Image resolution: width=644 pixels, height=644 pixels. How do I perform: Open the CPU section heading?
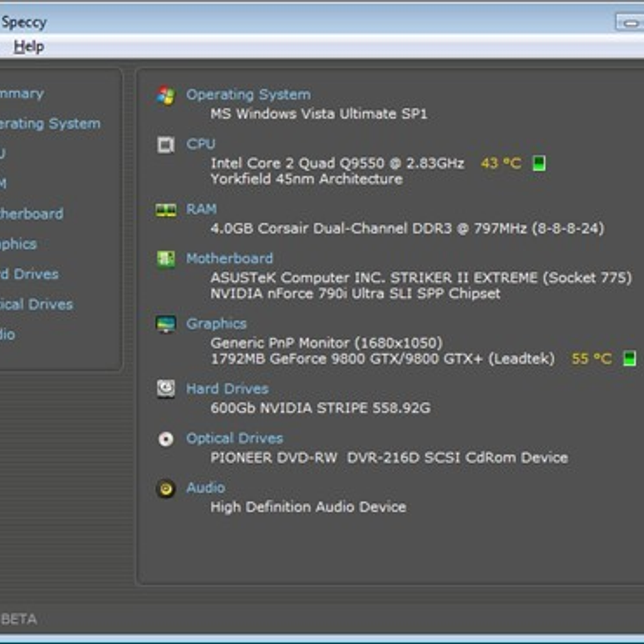pos(201,144)
